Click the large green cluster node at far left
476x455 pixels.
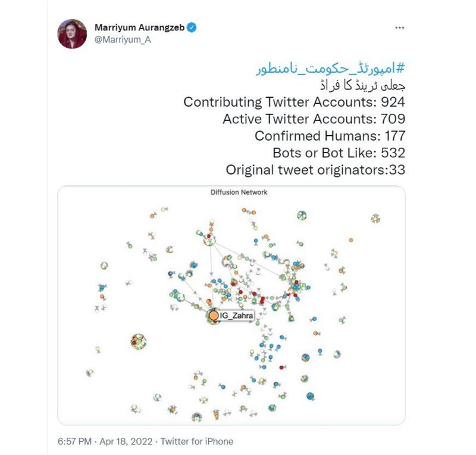pyautogui.click(x=139, y=341)
